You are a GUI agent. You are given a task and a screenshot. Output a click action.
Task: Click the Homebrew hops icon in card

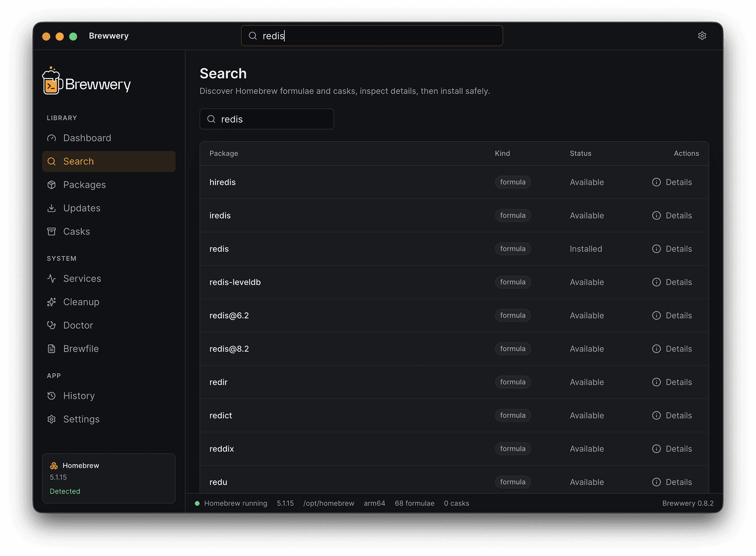[54, 466]
